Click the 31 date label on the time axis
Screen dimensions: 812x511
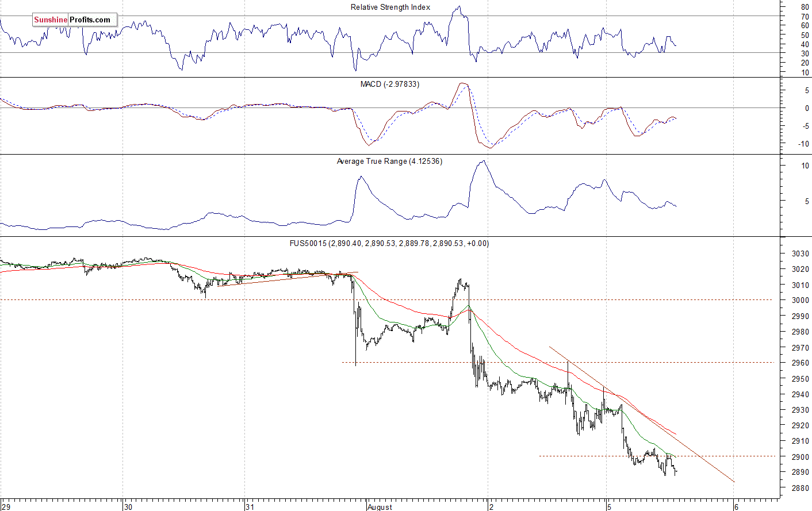click(x=250, y=507)
